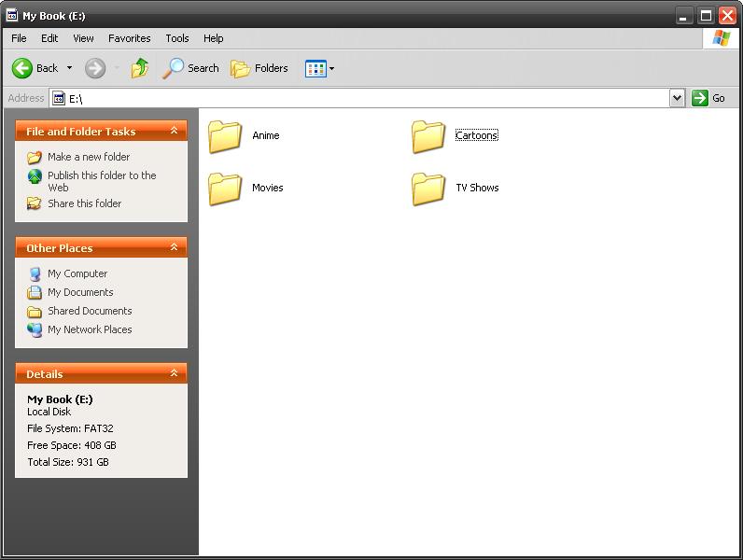
Task: Click the title bar drive icon
Action: tap(12, 16)
